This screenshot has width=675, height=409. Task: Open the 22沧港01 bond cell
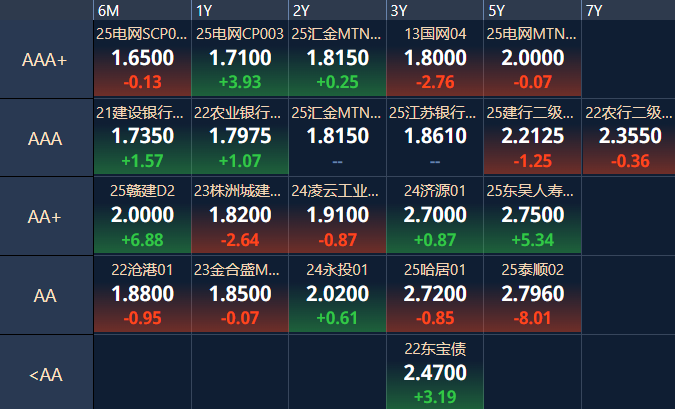pos(142,295)
